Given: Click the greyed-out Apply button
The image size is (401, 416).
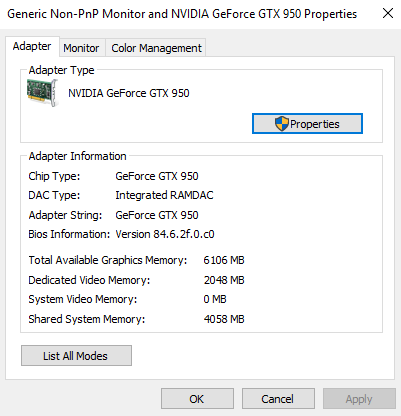Looking at the screenshot, I should click(x=359, y=399).
